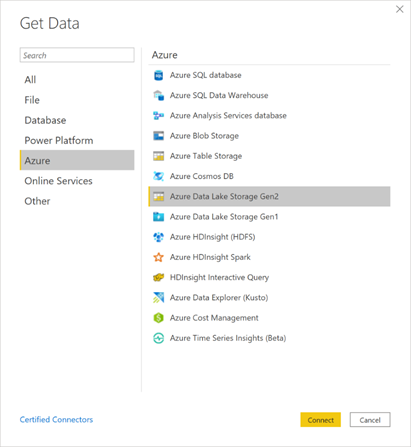Click the Azure Data Lake Storage Gen2 icon

[x=158, y=196]
